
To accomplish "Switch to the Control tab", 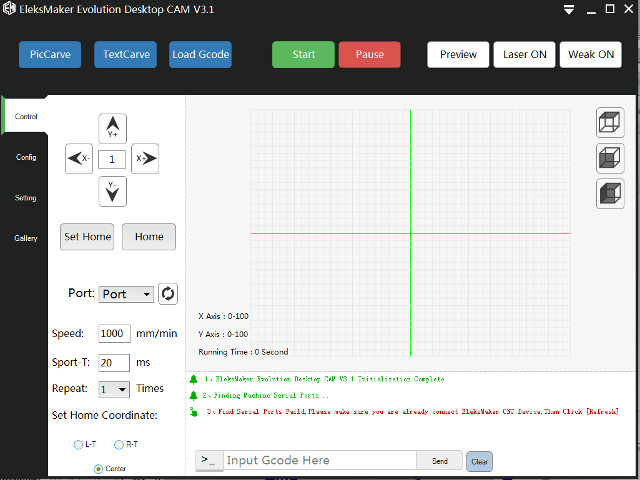I will pyautogui.click(x=26, y=116).
